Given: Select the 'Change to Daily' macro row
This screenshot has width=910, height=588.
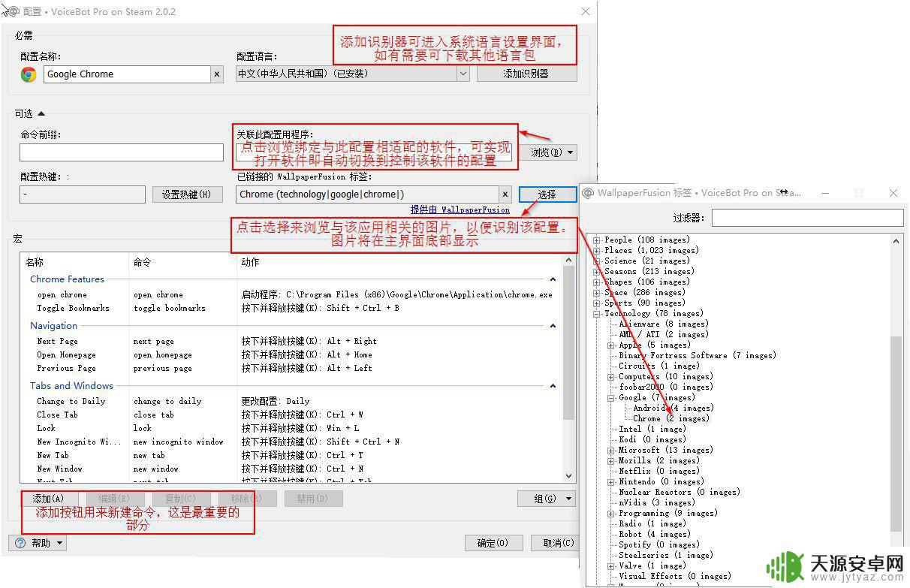Looking at the screenshot, I should pos(291,402).
